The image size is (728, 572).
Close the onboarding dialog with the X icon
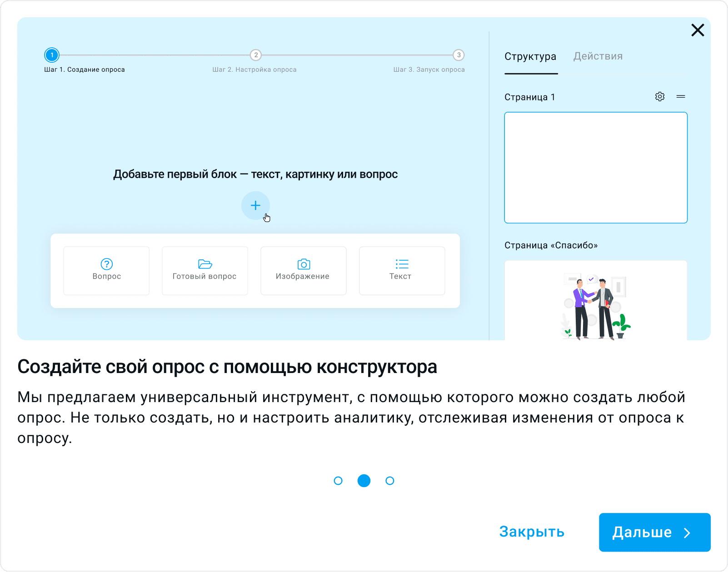[x=698, y=30]
